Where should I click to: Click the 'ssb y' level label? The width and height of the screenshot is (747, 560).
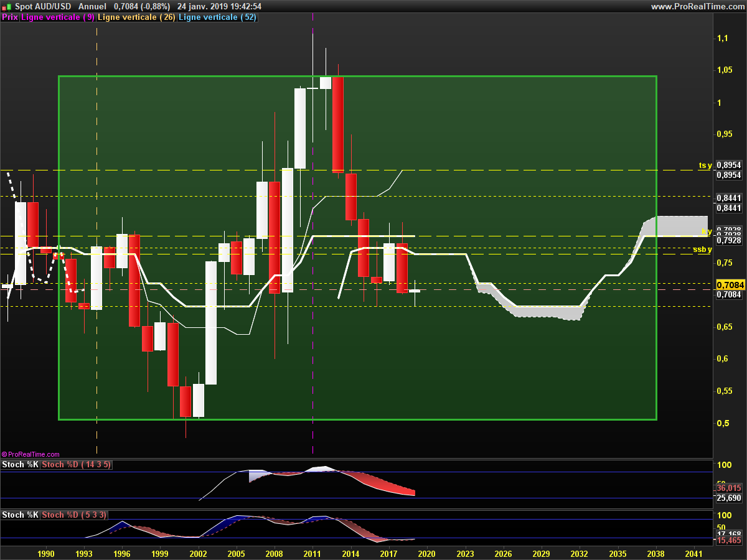[703, 250]
